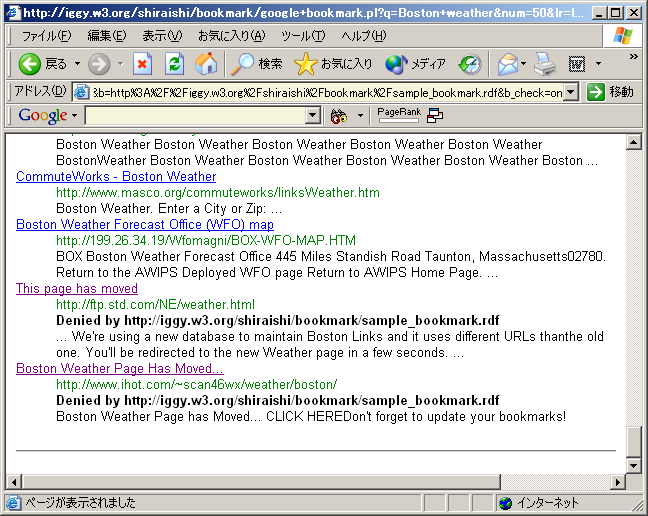This screenshot has width=648, height=516.
Task: Go to Home page icon
Action: point(205,64)
